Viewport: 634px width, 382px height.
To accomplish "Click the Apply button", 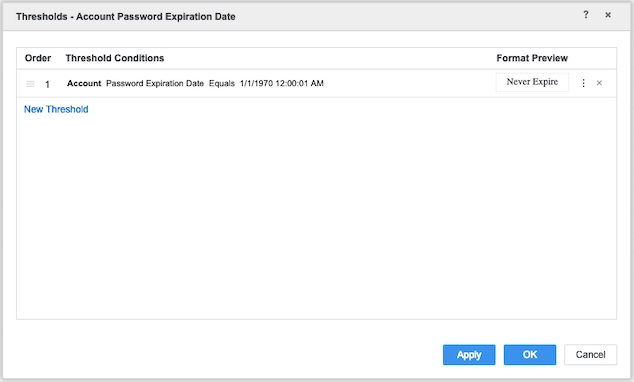I will pyautogui.click(x=469, y=355).
